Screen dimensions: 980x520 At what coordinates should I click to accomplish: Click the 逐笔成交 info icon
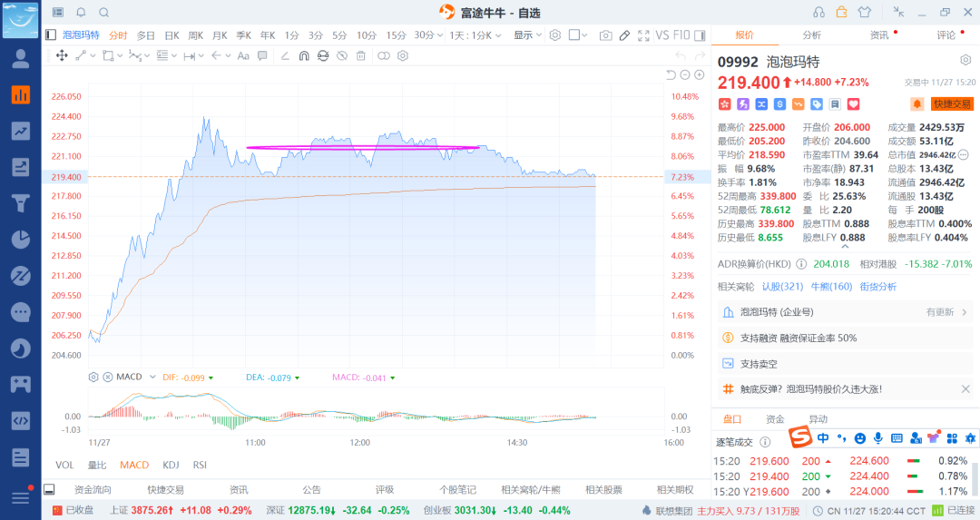[x=765, y=442]
